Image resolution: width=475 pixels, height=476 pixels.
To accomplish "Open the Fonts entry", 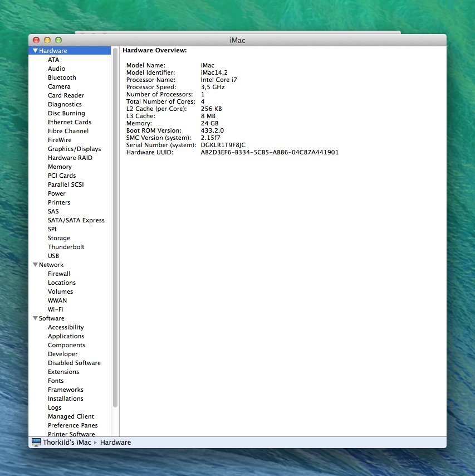I will click(x=56, y=381).
